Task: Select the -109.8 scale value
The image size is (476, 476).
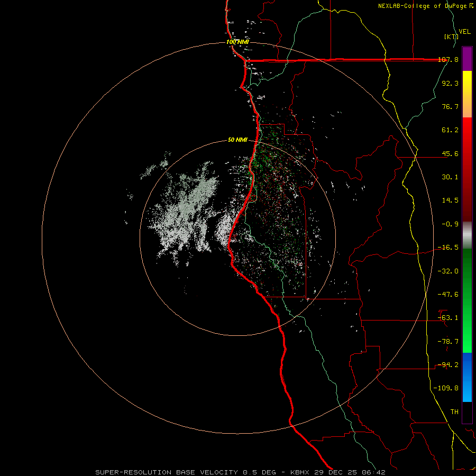Action: [x=446, y=388]
